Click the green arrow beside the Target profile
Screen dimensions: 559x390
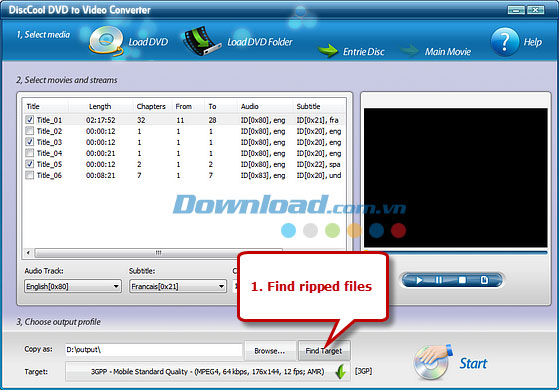tap(341, 372)
